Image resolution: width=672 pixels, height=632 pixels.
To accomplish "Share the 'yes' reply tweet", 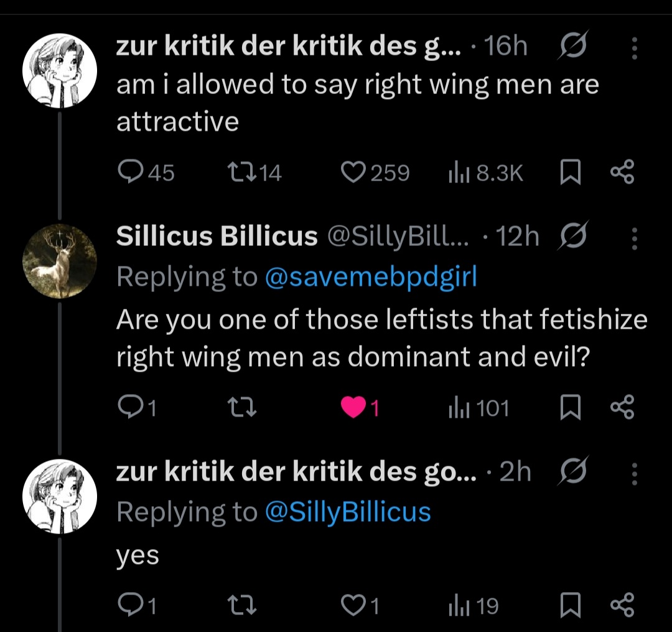I will pos(622,605).
